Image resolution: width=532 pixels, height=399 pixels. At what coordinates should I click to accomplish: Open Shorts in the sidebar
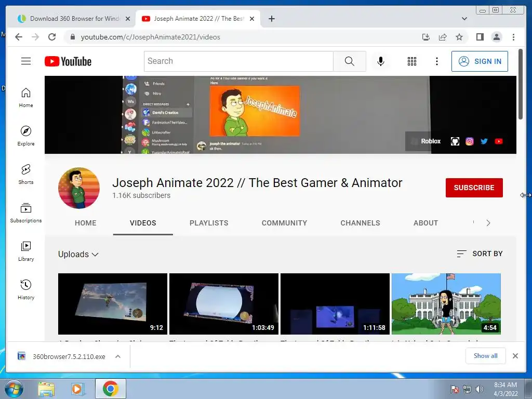26,174
